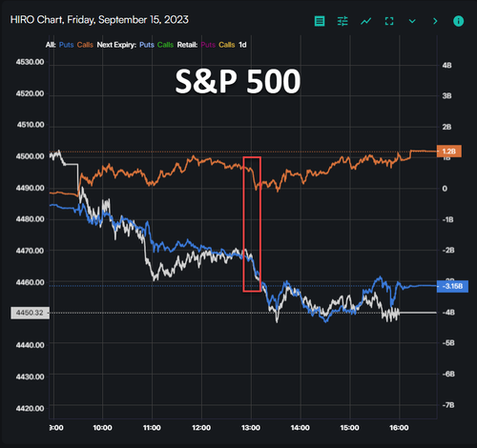Toggle Next Expiry Calls legend entry
This screenshot has width=477, height=448.
pos(165,45)
